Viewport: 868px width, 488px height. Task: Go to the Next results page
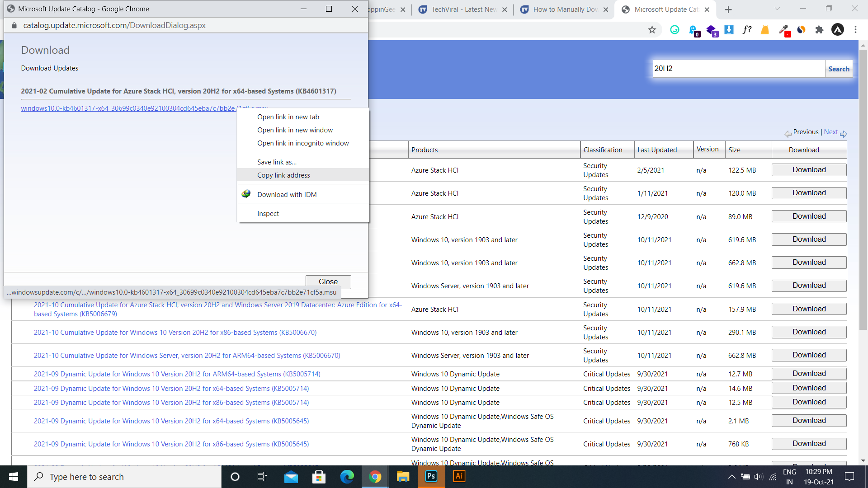click(x=830, y=132)
